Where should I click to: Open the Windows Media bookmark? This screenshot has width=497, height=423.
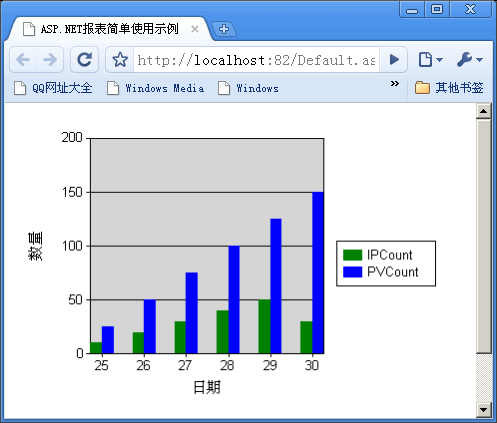coord(156,88)
